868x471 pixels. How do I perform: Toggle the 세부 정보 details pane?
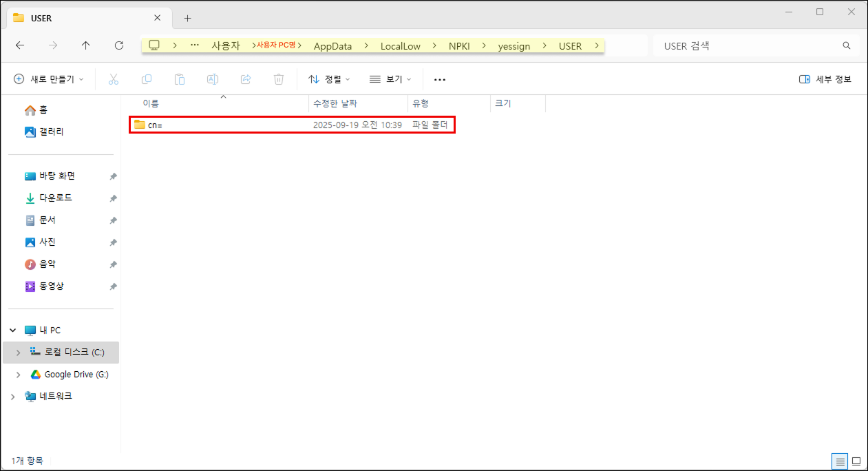pos(825,79)
